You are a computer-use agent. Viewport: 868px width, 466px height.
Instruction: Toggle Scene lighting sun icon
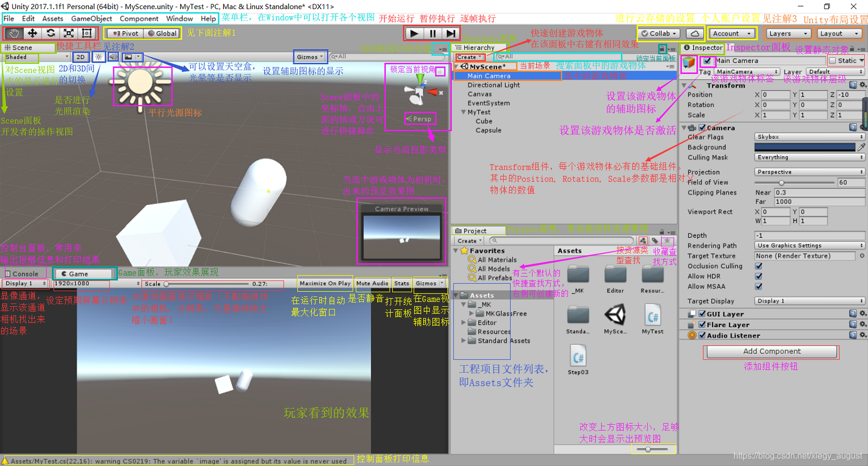(99, 57)
